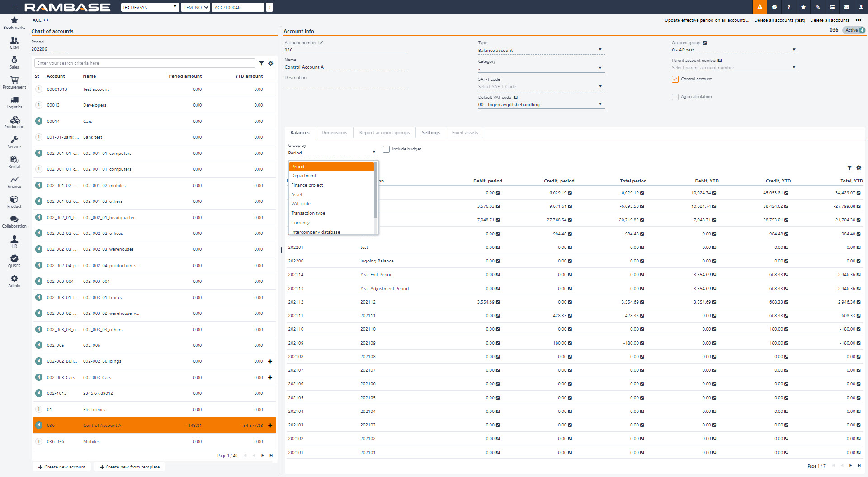Open the Admin module in sidebar
This screenshot has height=477, width=868.
(x=14, y=281)
